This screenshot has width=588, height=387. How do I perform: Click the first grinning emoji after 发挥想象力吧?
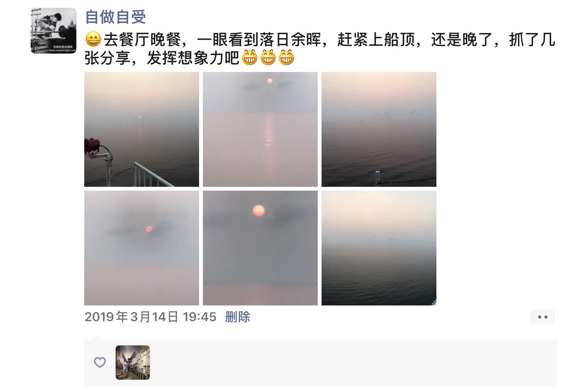pos(250,58)
